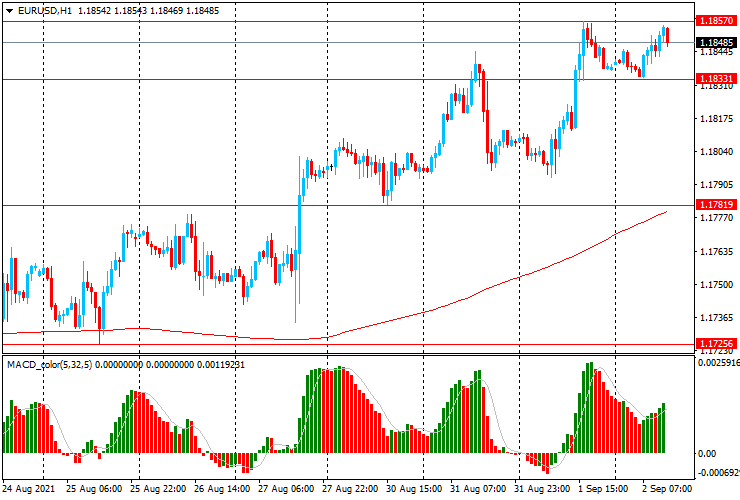Click the 1.17365 price scale value
The width and height of the screenshot is (740, 500).
(x=716, y=318)
